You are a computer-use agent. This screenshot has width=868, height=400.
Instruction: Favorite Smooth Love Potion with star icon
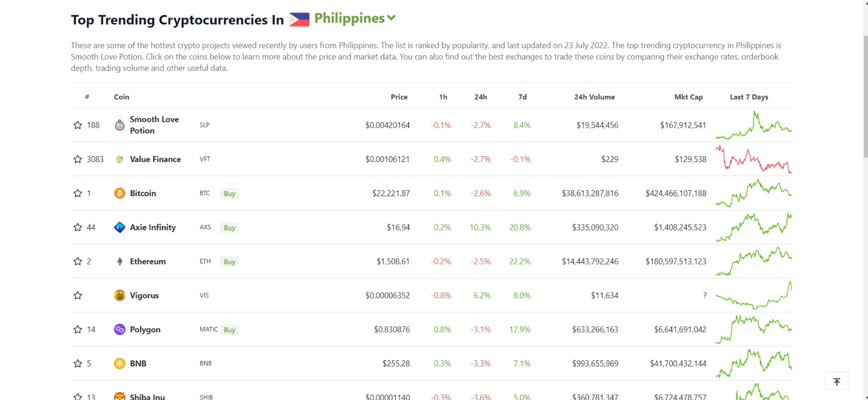tap(78, 125)
